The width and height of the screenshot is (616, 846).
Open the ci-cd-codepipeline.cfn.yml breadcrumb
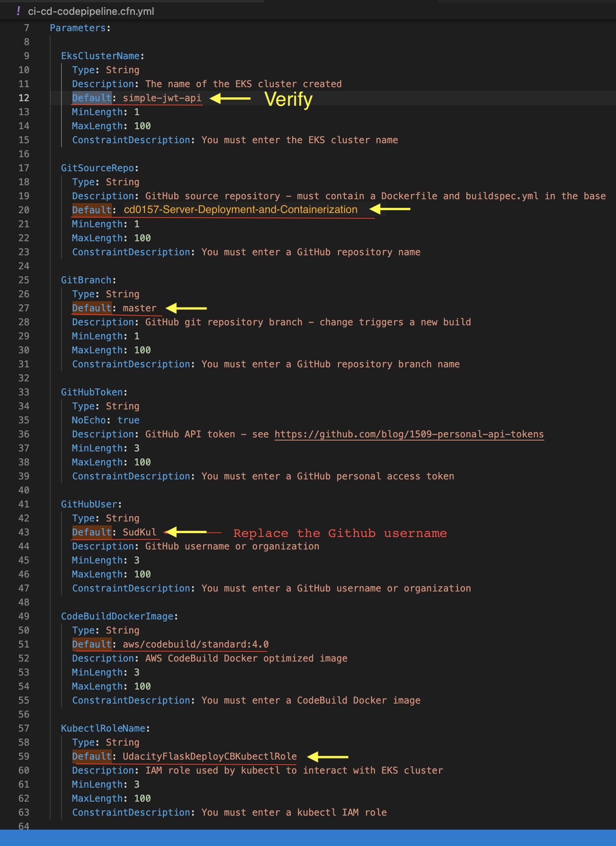91,11
